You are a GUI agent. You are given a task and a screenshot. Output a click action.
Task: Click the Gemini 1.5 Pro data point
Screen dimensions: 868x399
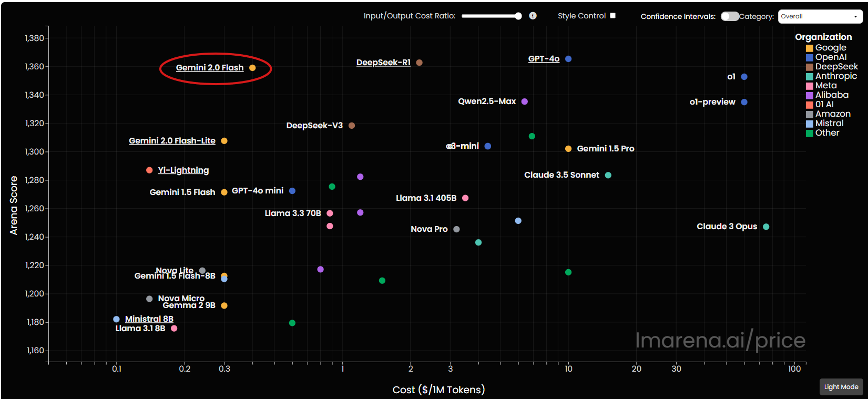click(x=568, y=149)
